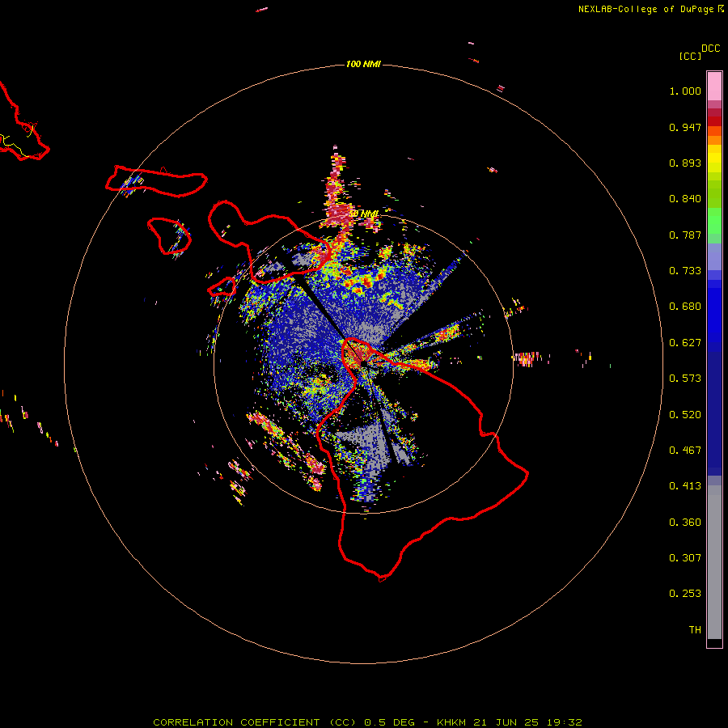
Task: Click the 50 NMI range ring label
Action: 364,214
